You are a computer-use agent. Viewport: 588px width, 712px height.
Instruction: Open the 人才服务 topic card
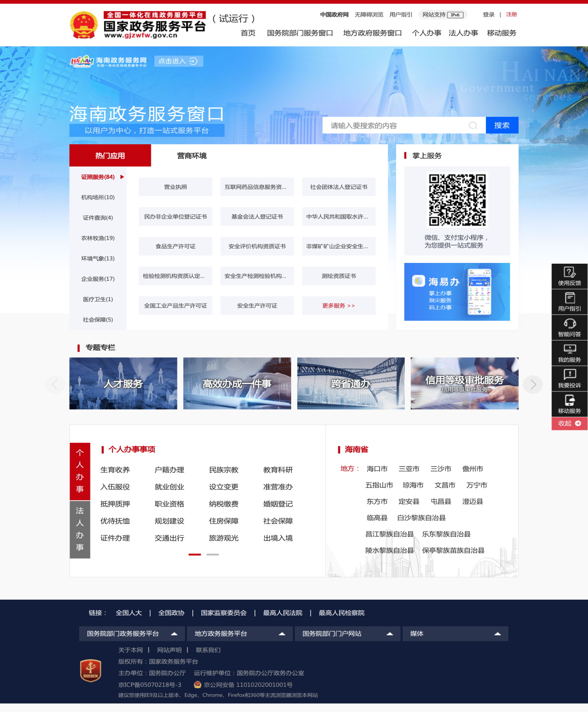click(x=123, y=384)
